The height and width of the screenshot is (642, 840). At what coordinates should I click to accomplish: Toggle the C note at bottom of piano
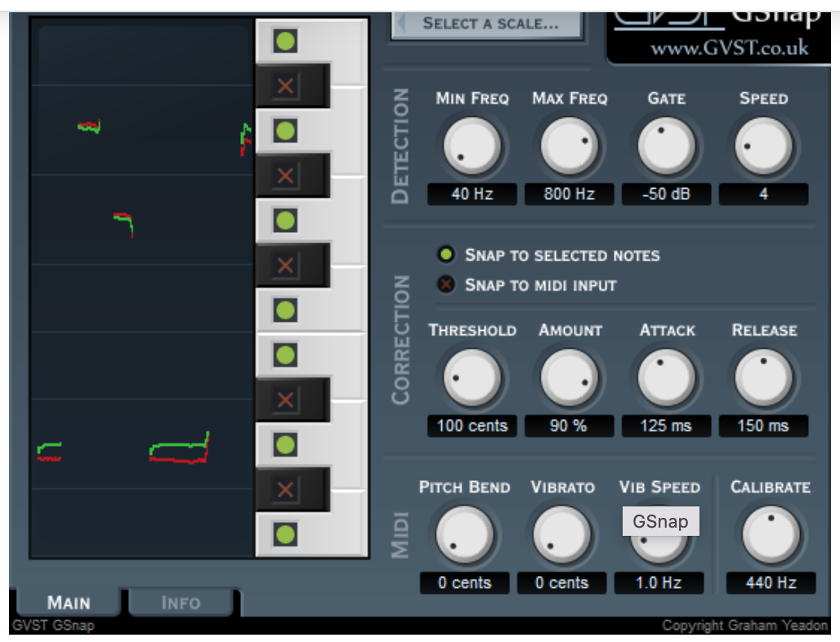[285, 534]
